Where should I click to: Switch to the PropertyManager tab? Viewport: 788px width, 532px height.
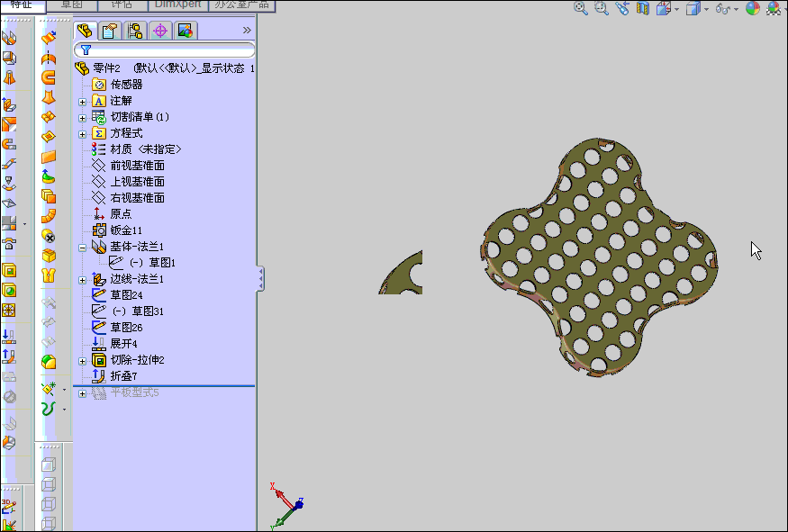click(110, 31)
